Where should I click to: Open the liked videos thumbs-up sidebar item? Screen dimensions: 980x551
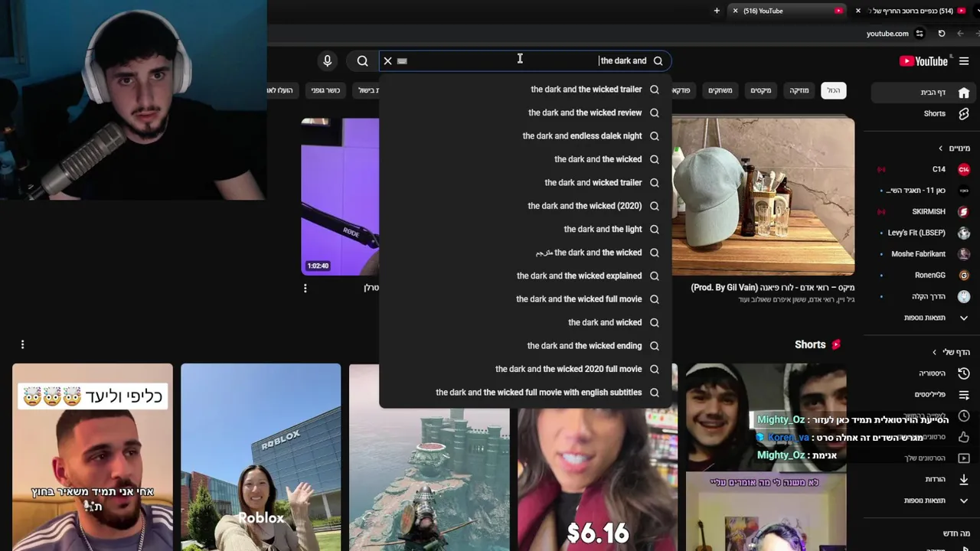(964, 437)
